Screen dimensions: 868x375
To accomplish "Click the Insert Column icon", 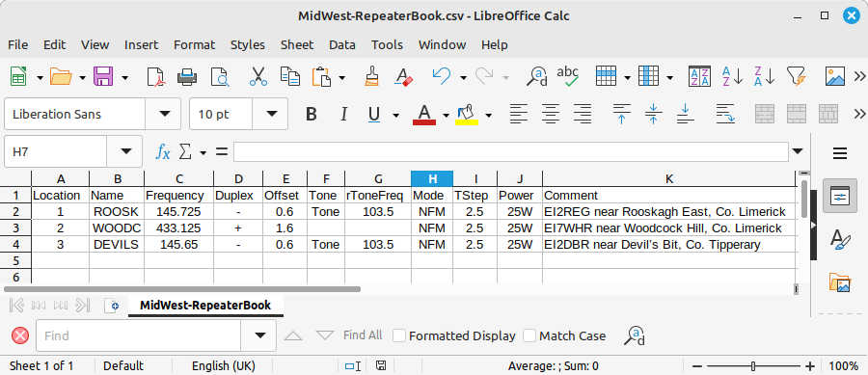I will pos(648,76).
